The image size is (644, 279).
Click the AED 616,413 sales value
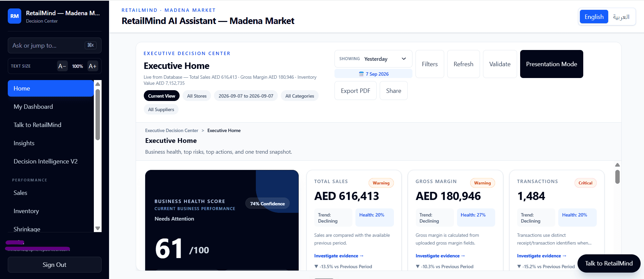coord(347,196)
